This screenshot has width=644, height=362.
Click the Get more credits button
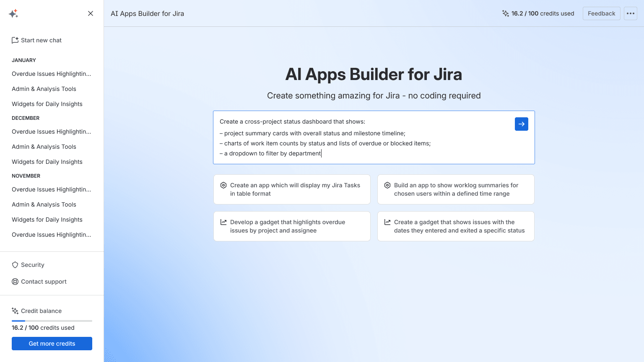(52, 344)
